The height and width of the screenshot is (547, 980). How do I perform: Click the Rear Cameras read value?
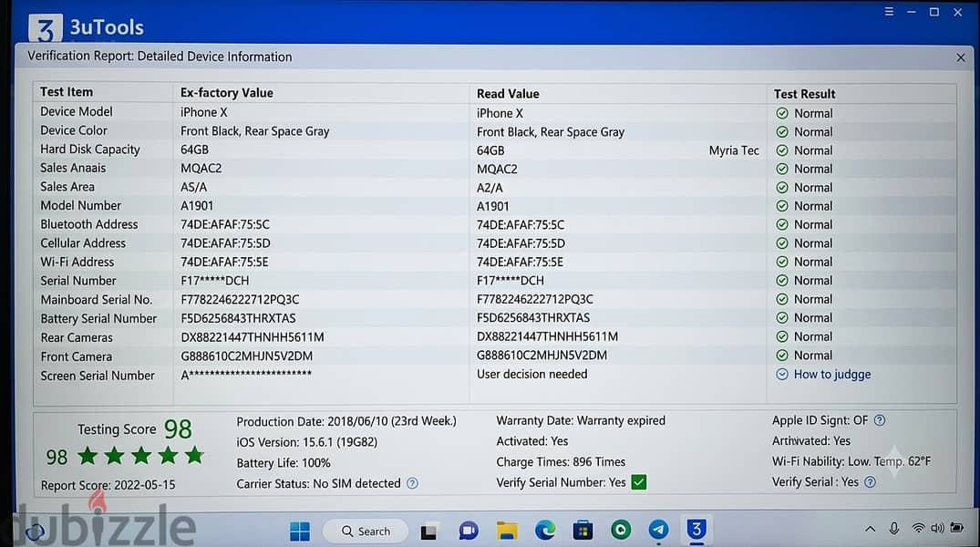tap(547, 336)
